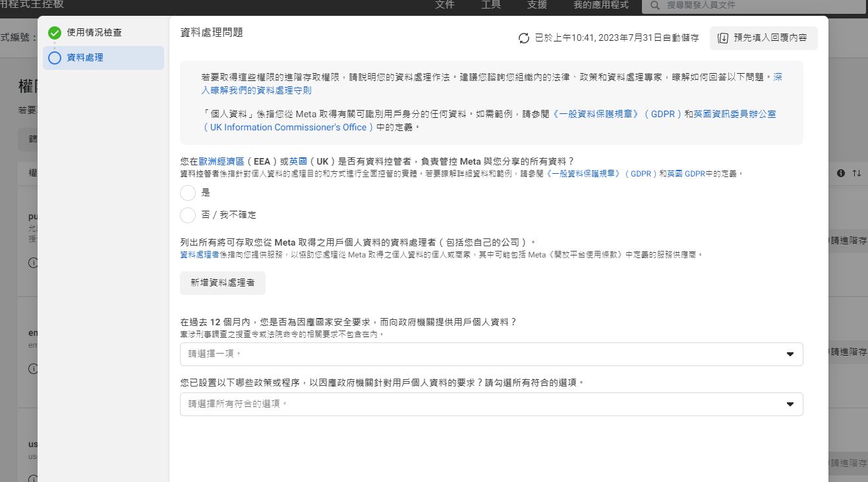This screenshot has width=868, height=482.
Task: Click the 歐洲經濟區 link in the question
Action: pyautogui.click(x=222, y=161)
